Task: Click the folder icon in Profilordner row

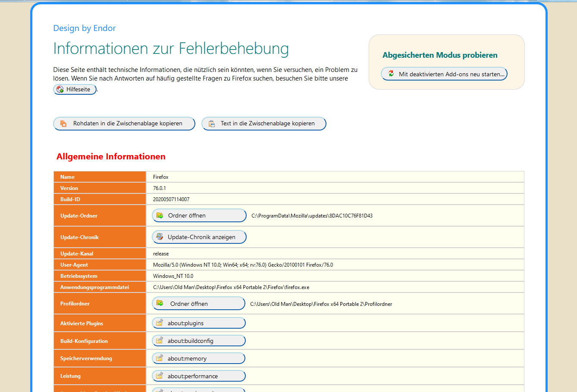Action: (160, 303)
